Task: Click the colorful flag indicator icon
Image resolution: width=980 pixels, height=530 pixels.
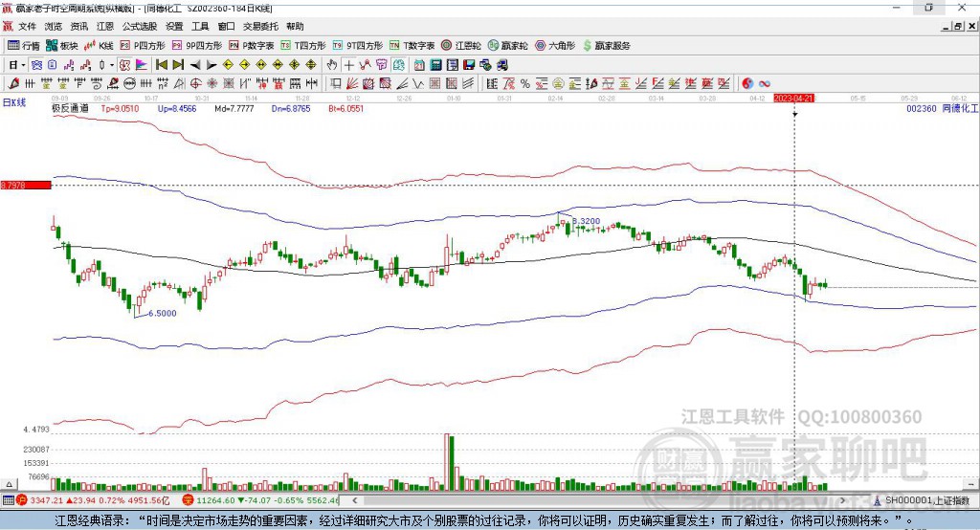Action: (142, 65)
